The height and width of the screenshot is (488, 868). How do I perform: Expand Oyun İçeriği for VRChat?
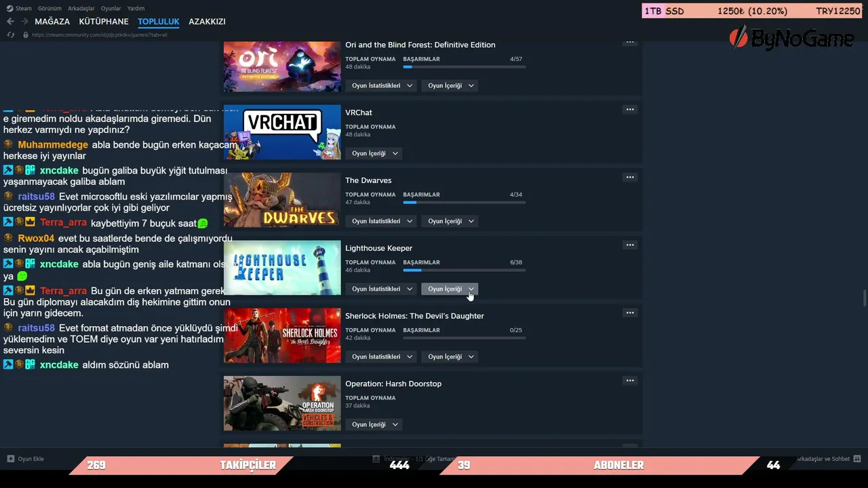[x=374, y=153]
